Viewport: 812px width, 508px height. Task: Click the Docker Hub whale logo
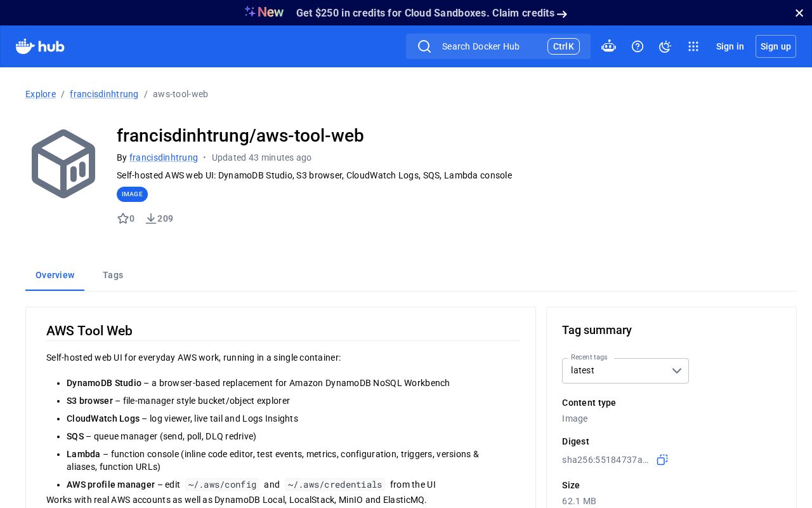pyautogui.click(x=40, y=46)
